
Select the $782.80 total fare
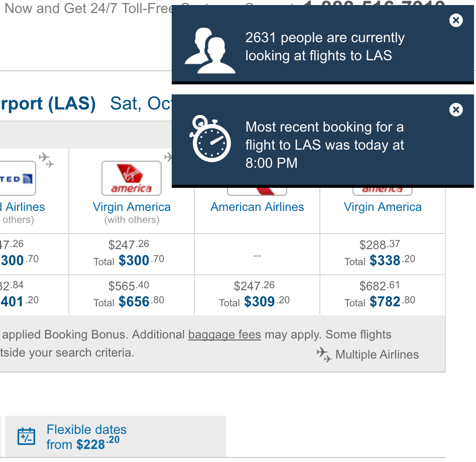tap(383, 295)
